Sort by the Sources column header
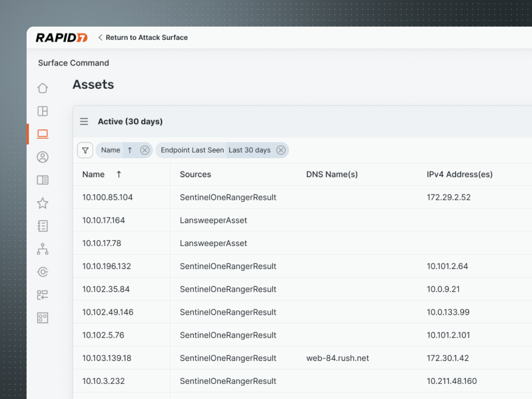The image size is (532, 399). [x=196, y=175]
